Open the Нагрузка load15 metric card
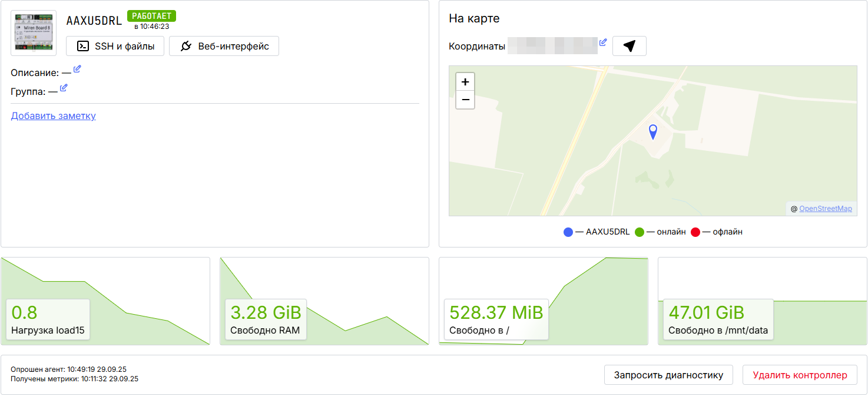868x396 pixels. (105, 301)
